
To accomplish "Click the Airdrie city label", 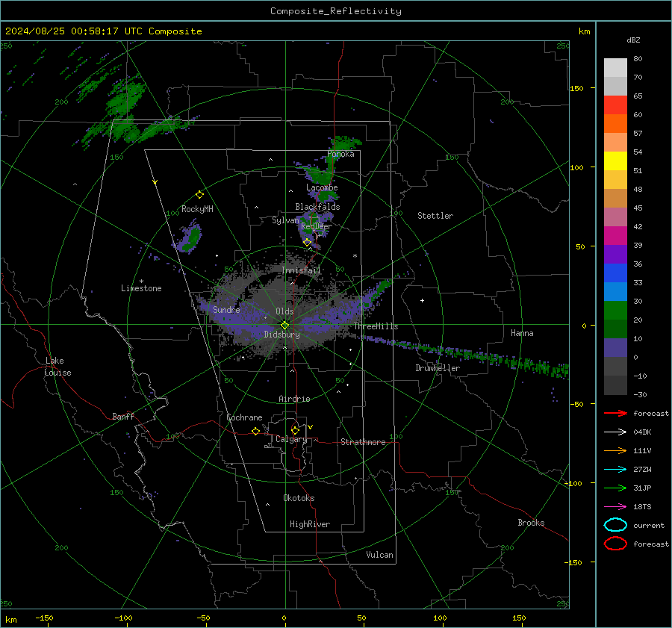I will [x=294, y=399].
